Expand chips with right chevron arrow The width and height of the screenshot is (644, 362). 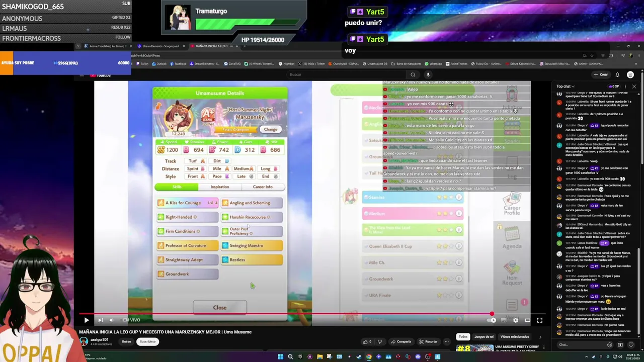click(x=540, y=337)
